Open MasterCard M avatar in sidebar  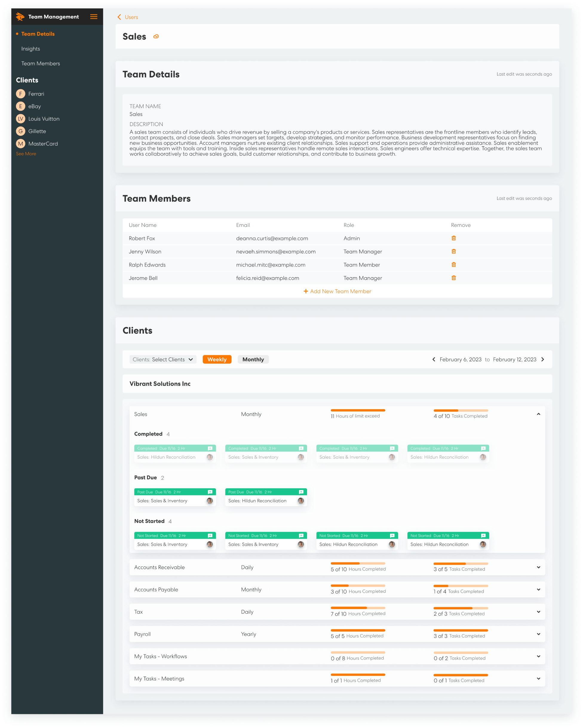(21, 143)
